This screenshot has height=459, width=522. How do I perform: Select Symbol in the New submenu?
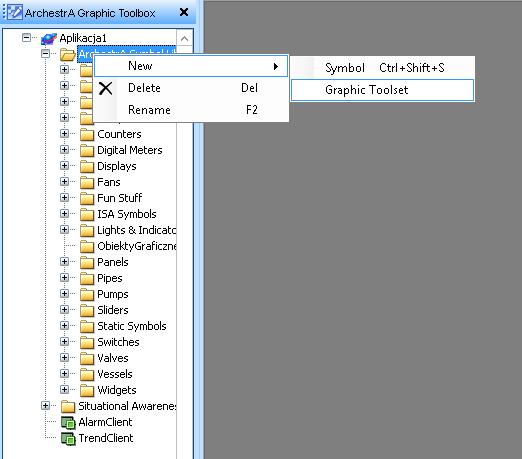[x=382, y=68]
